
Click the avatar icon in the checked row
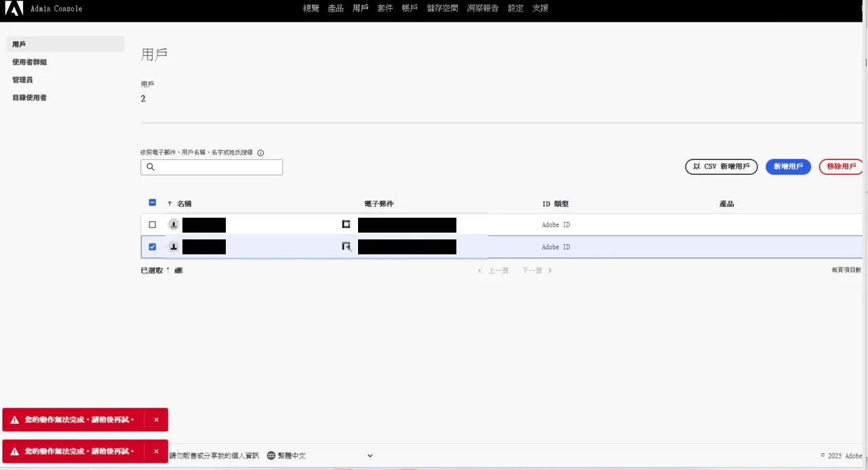174,247
